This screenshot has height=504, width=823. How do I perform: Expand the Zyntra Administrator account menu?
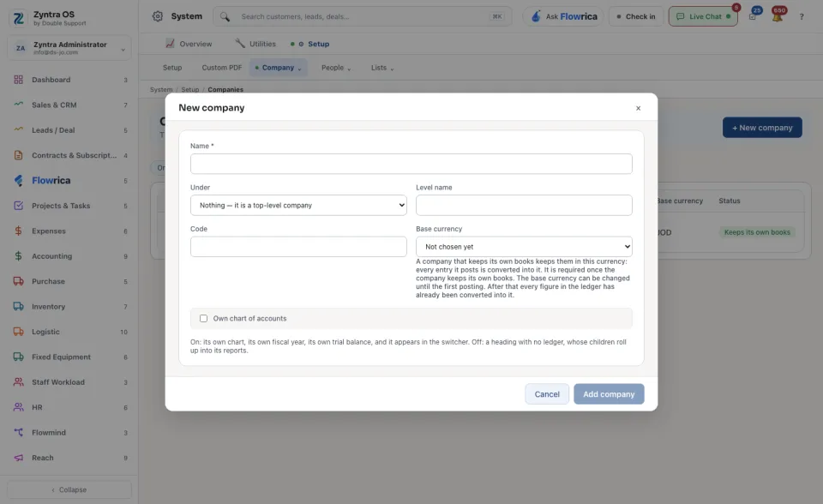(69, 48)
